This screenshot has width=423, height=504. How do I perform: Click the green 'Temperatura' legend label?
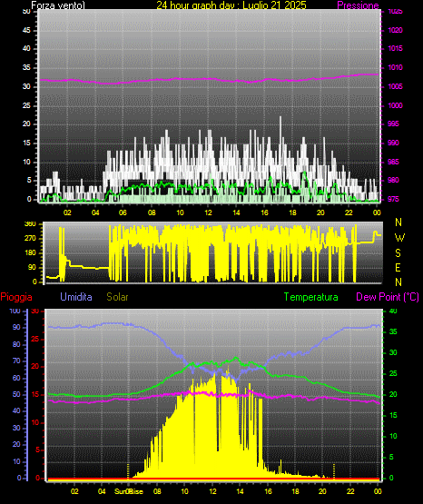(x=310, y=297)
